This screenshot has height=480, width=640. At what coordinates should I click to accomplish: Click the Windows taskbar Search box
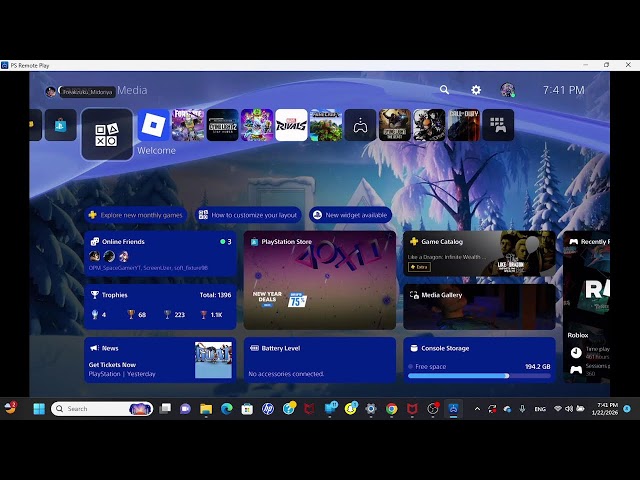pos(102,409)
